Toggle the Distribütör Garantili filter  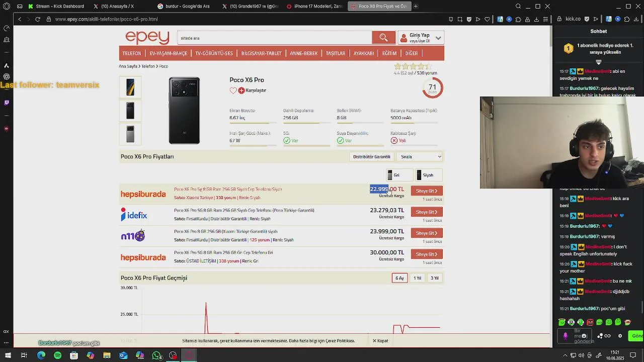371,157
